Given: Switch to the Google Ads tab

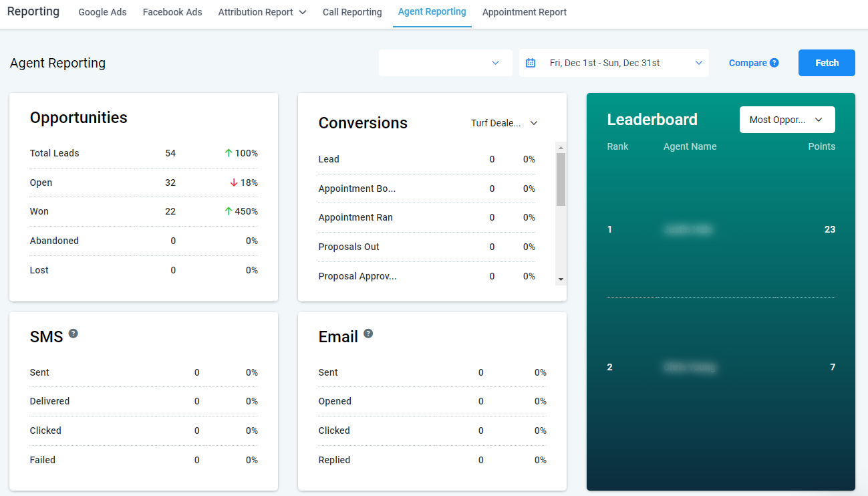Looking at the screenshot, I should tap(102, 12).
